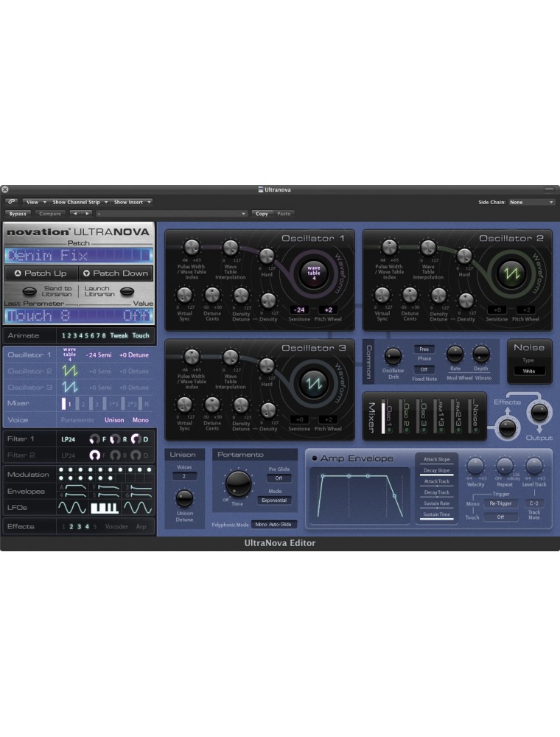This screenshot has height=737, width=560.
Task: Toggle Send to Librarian oval button
Action: pyautogui.click(x=29, y=291)
